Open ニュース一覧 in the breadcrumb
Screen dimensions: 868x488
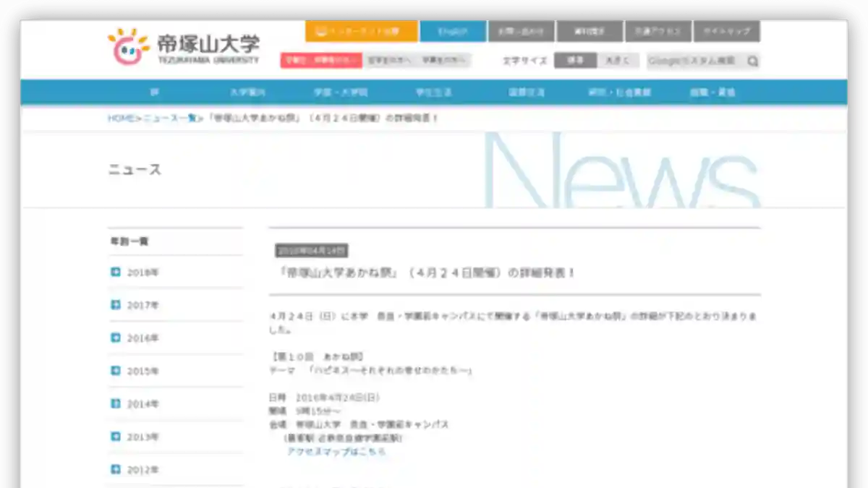(x=169, y=118)
